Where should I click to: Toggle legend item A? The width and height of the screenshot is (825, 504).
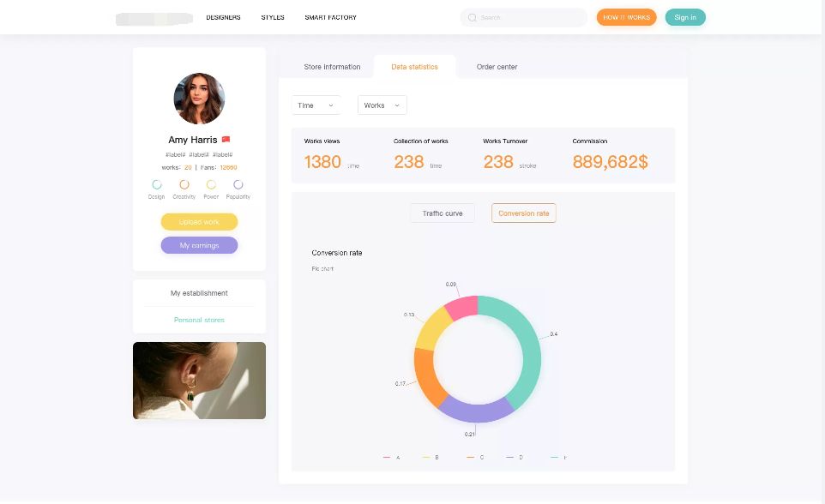(391, 457)
